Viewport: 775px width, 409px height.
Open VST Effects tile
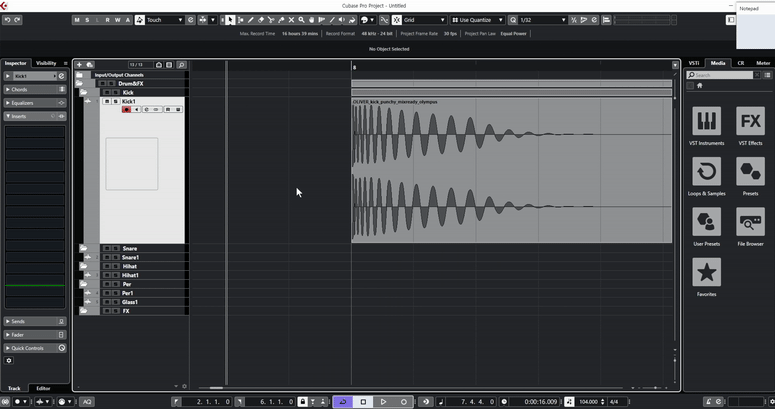pyautogui.click(x=750, y=121)
